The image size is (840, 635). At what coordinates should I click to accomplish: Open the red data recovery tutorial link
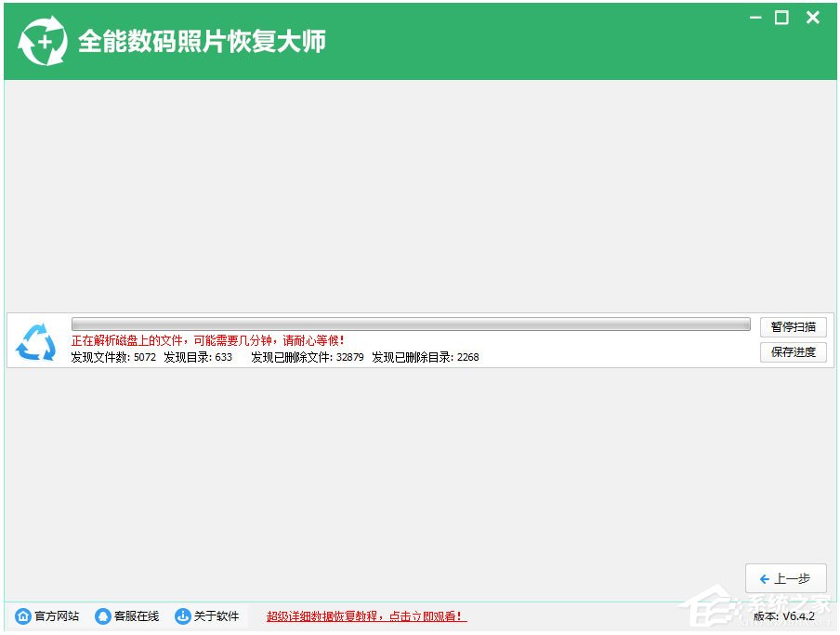[x=366, y=616]
